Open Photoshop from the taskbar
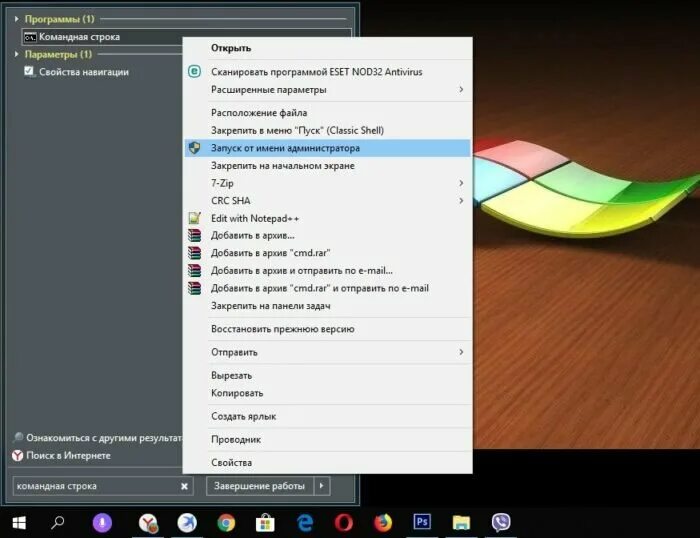Screen dimensions: 700x538 (422, 521)
